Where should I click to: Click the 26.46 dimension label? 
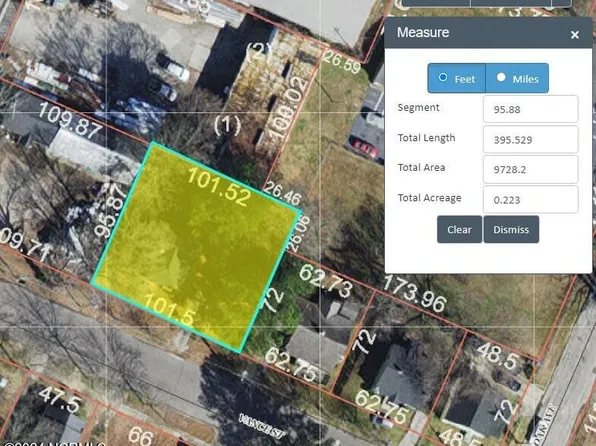pyautogui.click(x=282, y=193)
